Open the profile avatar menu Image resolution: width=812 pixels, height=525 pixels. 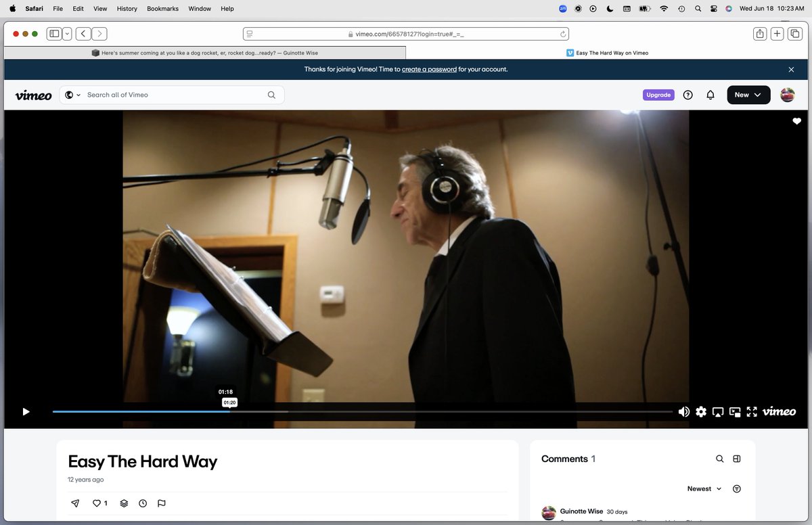(x=788, y=95)
